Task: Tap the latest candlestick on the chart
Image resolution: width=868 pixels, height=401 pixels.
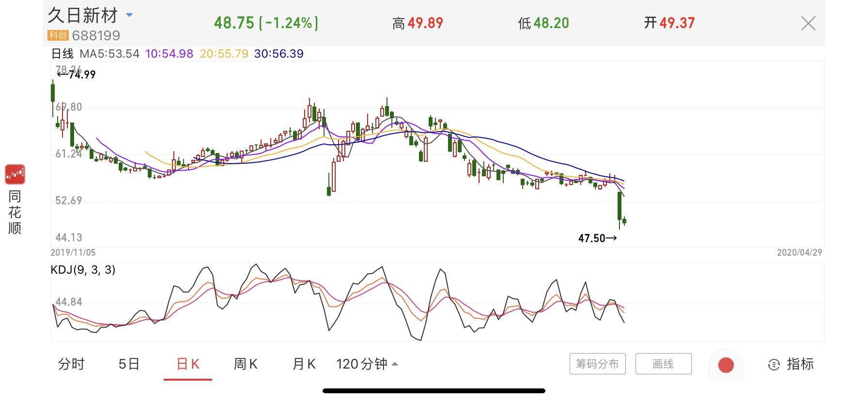Action: click(x=624, y=221)
